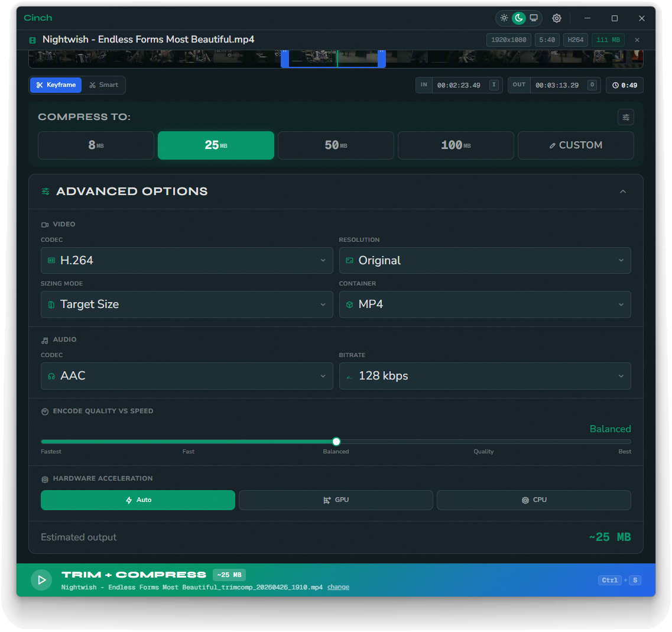Open the fine-tune sliders icon above presets
Viewport: 672px width, 632px height.
pyautogui.click(x=626, y=116)
